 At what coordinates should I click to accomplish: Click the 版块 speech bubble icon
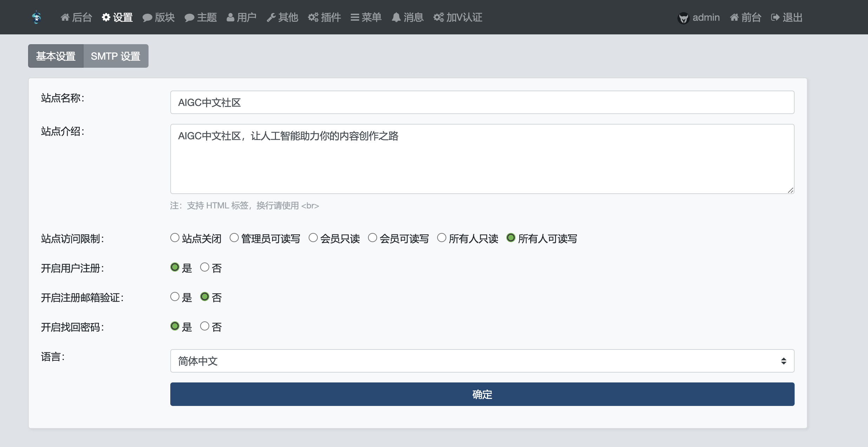pyautogui.click(x=147, y=18)
